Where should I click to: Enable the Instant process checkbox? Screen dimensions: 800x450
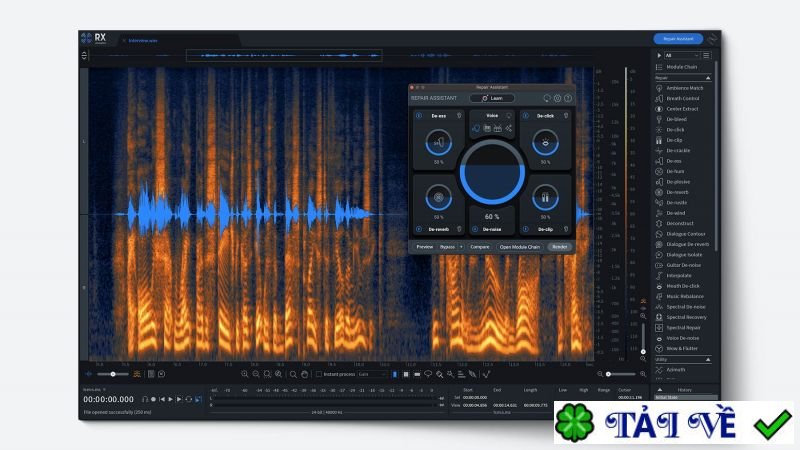(x=319, y=374)
